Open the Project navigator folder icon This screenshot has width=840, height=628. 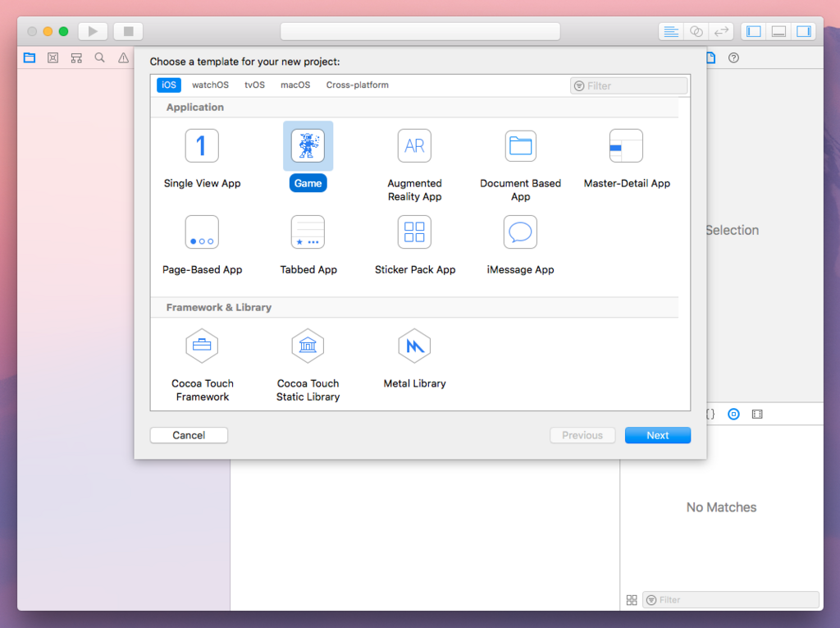click(30, 58)
